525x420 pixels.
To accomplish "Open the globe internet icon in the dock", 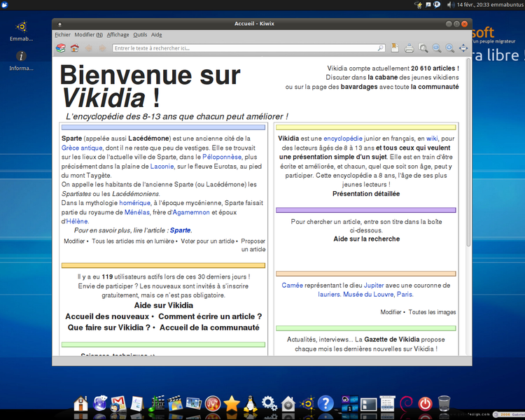I will point(100,404).
